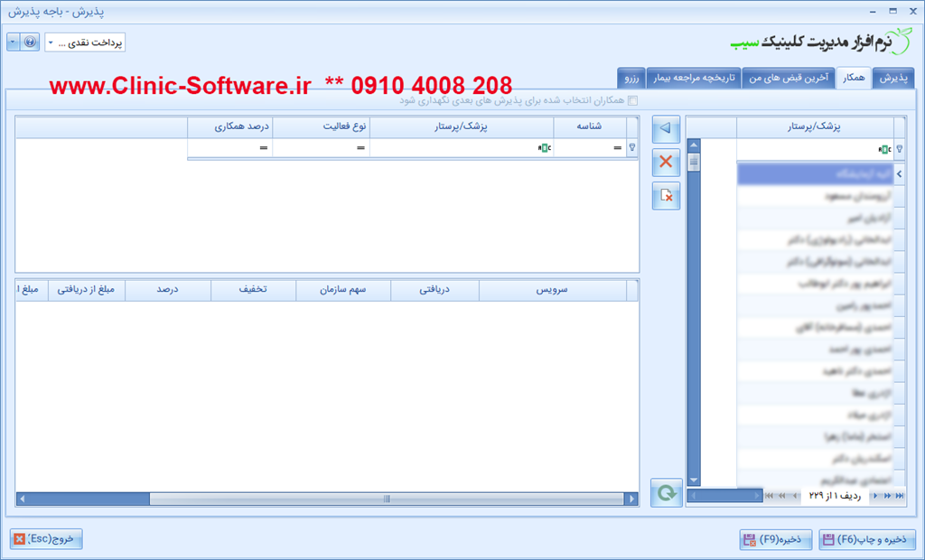Open the پرداخت نقدی dropdown
The height and width of the screenshot is (560, 925).
click(85, 43)
